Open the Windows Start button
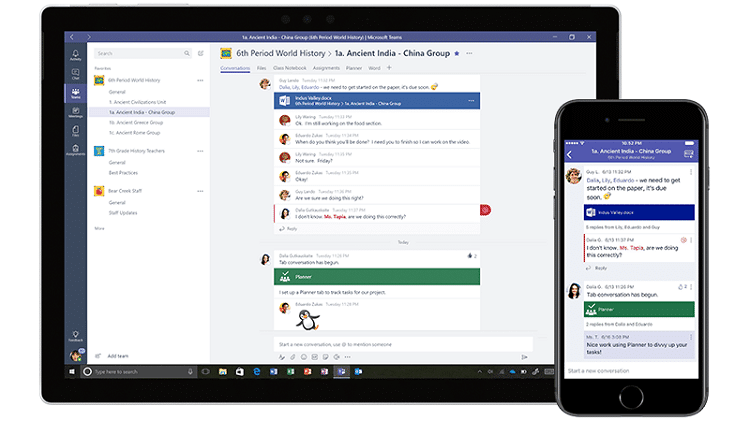 [x=72, y=372]
